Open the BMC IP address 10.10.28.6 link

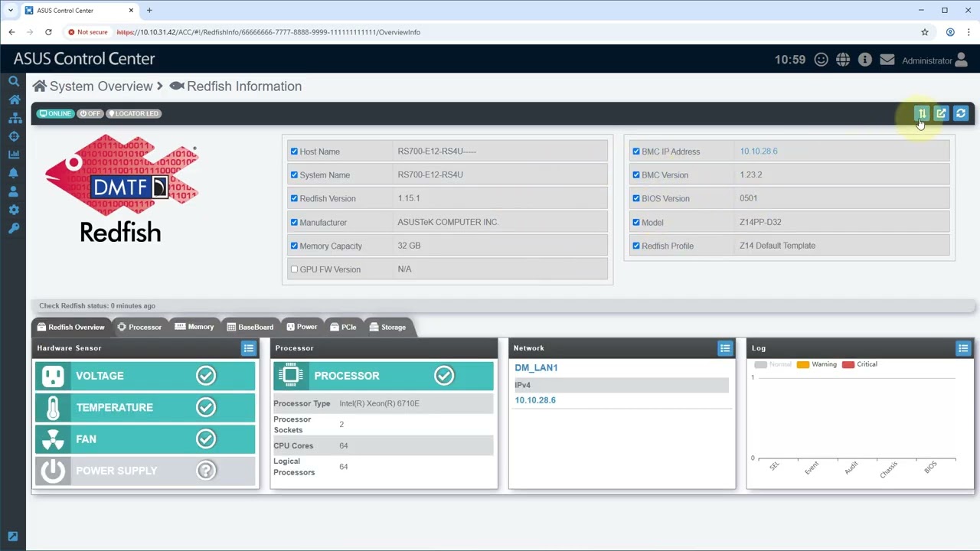click(x=759, y=152)
